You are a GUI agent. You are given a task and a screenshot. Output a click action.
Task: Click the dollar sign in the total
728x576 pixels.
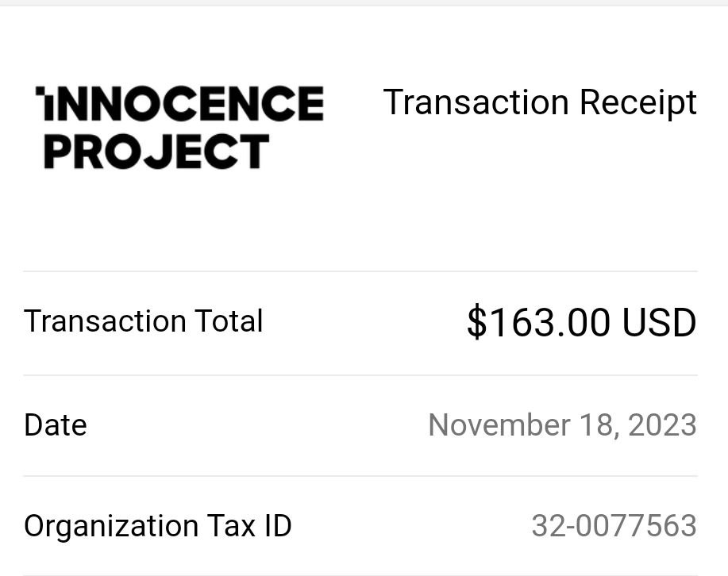476,322
